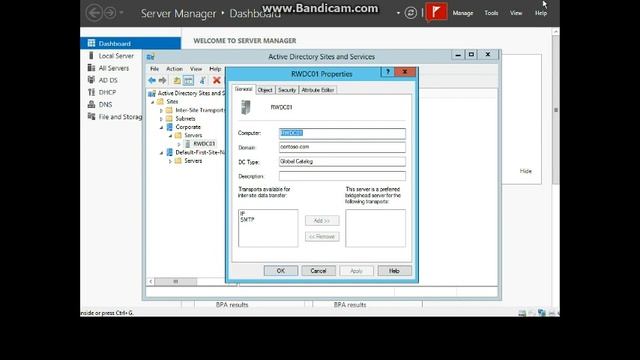Viewport: 640px width, 360px height.
Task: Open the Action menu in AD Sites
Action: (174, 69)
